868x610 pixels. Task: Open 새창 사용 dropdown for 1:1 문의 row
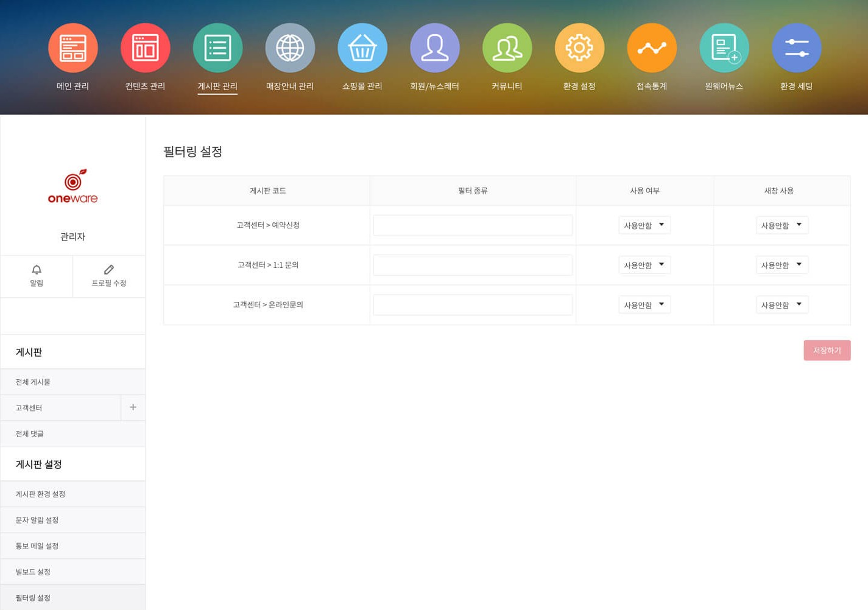[x=782, y=265]
